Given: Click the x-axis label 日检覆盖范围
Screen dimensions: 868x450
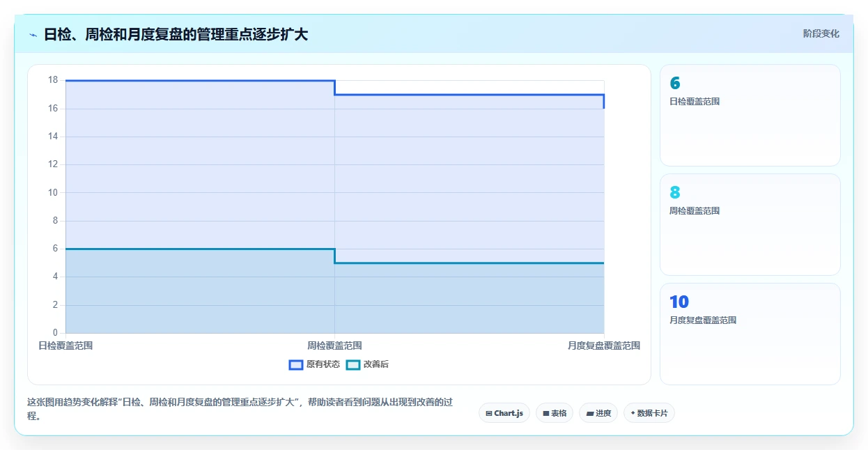Looking at the screenshot, I should click(x=65, y=346).
